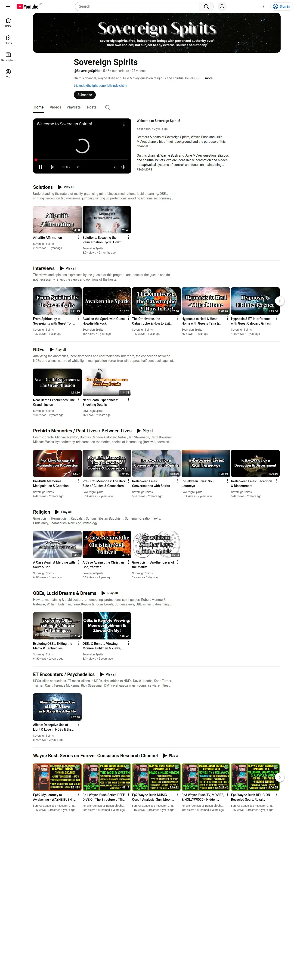Open Ep1 Wayne Bush Series DEEP DIVE title

[104, 797]
